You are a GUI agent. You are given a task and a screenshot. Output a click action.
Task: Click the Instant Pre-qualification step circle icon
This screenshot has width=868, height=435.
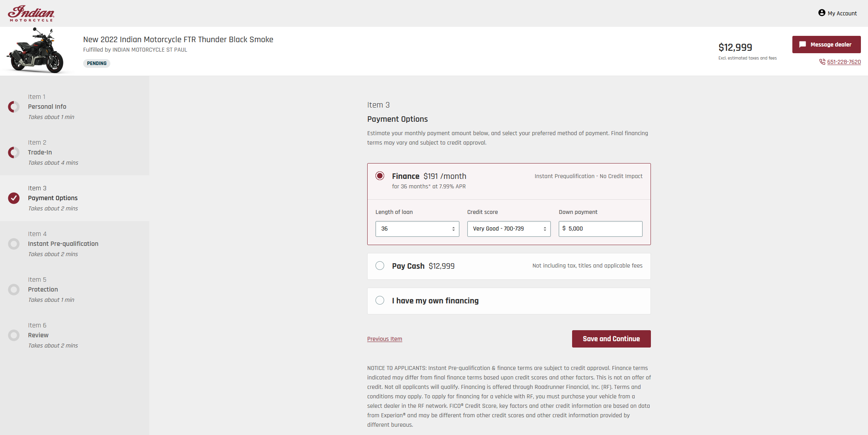pyautogui.click(x=14, y=244)
